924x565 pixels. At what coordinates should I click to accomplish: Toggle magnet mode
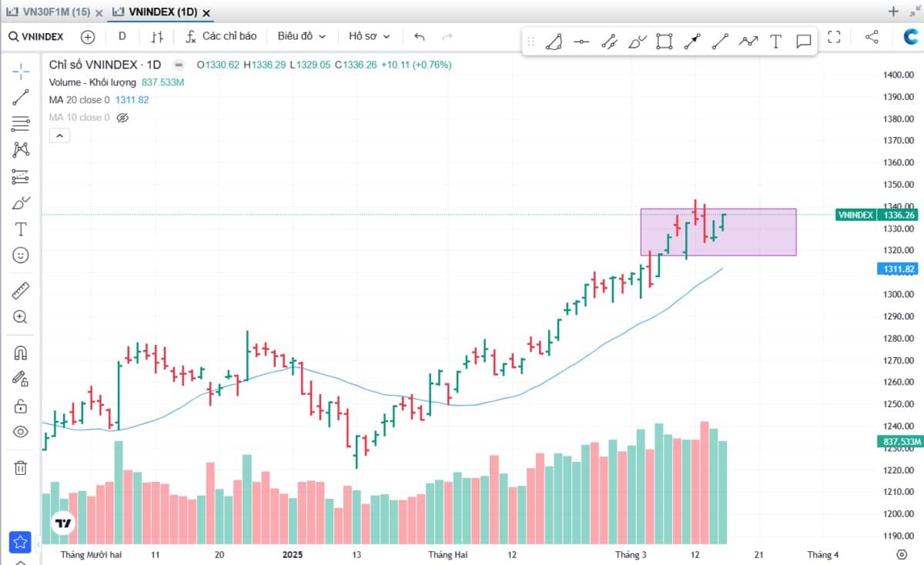pos(21,353)
